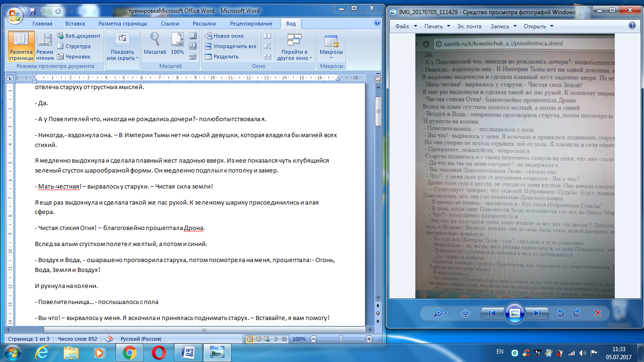Click zoom in plus button on status bar
644x362 pixels.
(x=369, y=339)
